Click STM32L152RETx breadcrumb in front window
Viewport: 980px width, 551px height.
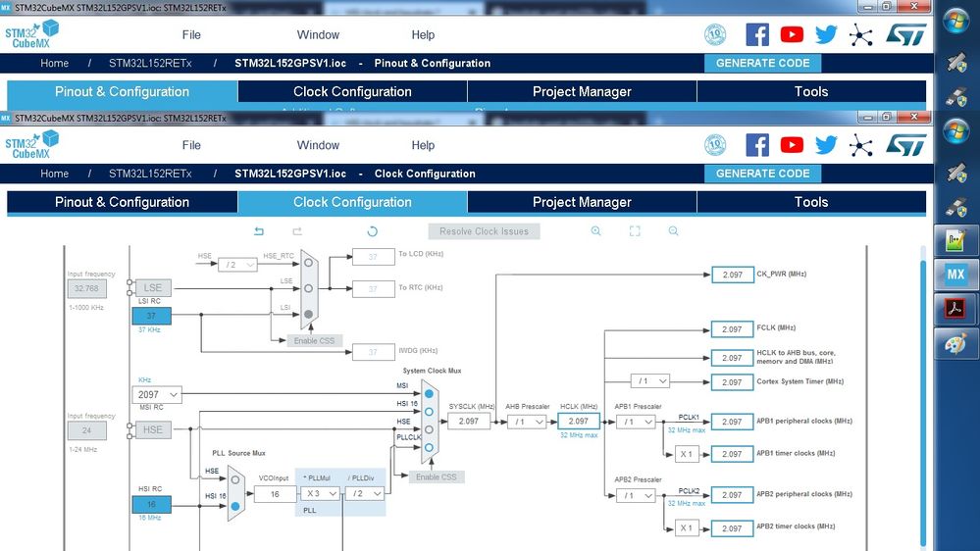150,174
